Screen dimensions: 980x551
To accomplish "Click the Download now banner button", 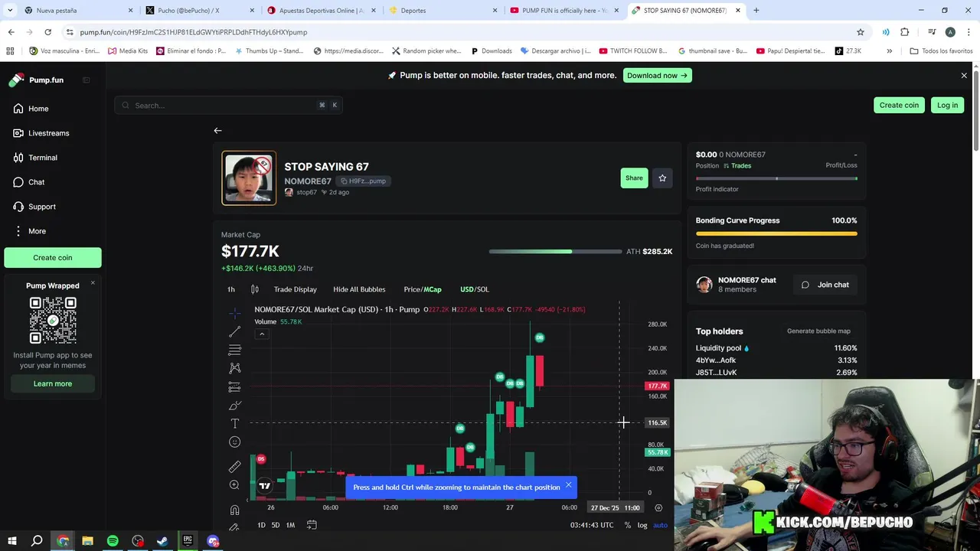I will 657,75.
